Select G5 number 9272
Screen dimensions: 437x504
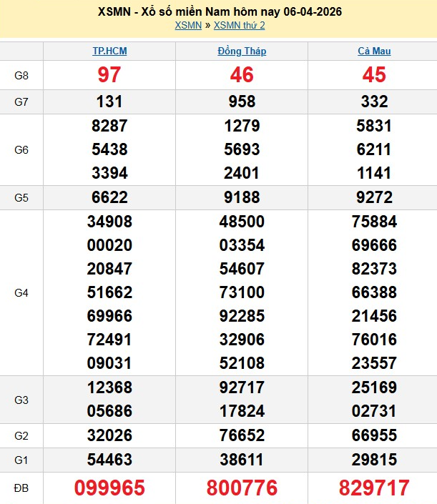(x=374, y=197)
